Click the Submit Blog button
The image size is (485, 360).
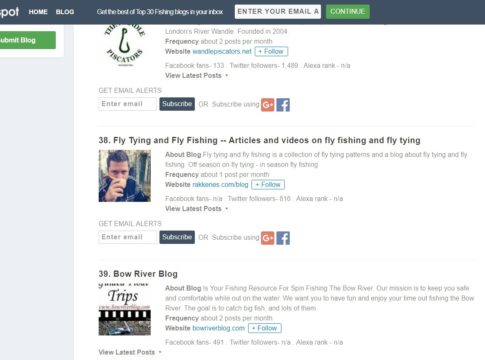(27, 40)
